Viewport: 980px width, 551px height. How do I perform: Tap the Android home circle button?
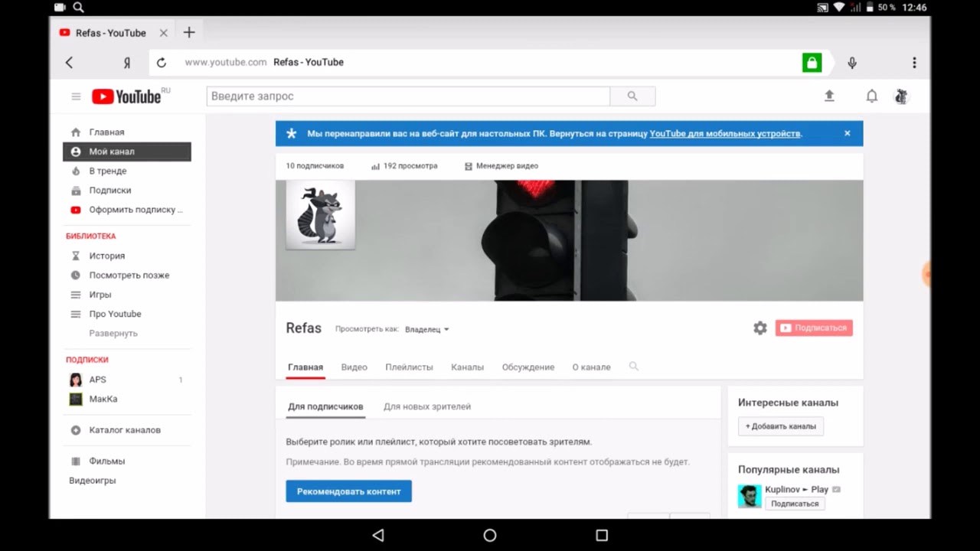click(x=490, y=536)
